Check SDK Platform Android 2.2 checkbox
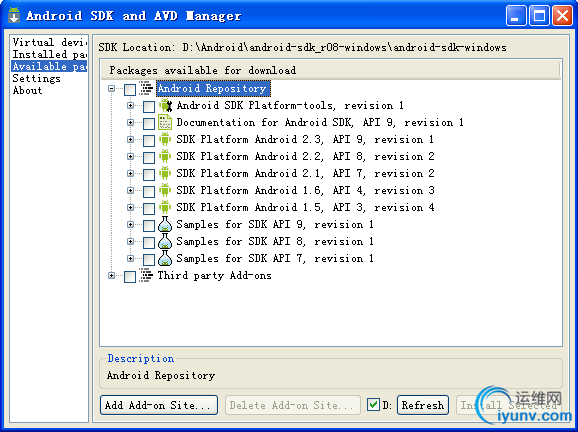Screen dimensions: 578x432 click(x=149, y=157)
